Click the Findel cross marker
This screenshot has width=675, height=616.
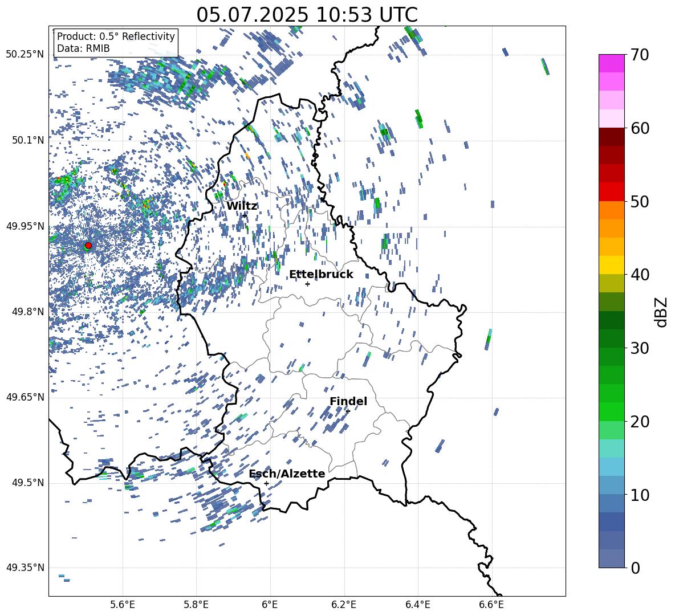(348, 411)
